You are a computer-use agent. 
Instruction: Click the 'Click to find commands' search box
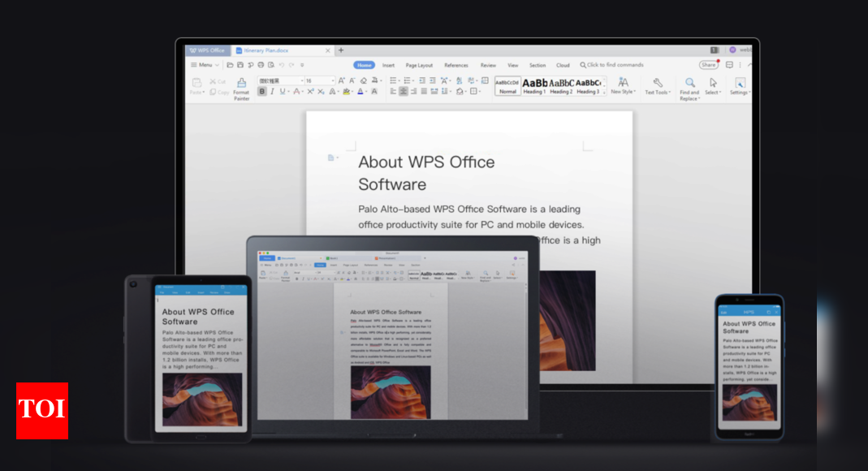612,65
